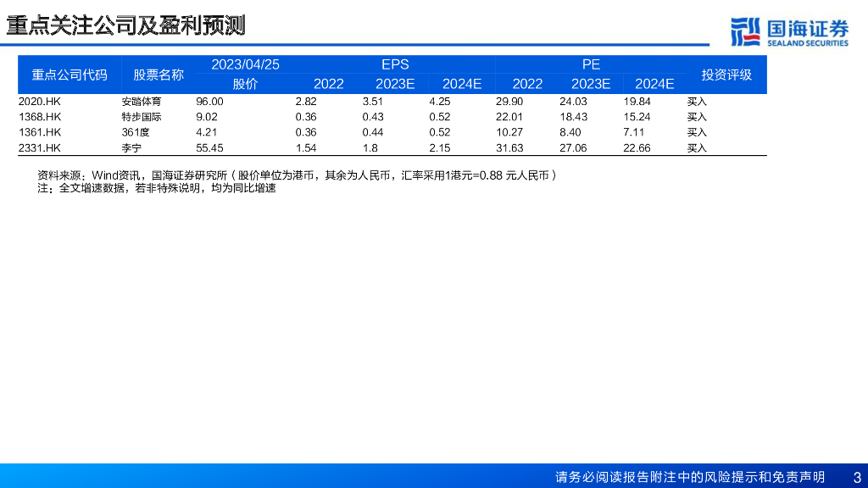Click the 27.06 PE value
The height and width of the screenshot is (488, 868).
[573, 148]
